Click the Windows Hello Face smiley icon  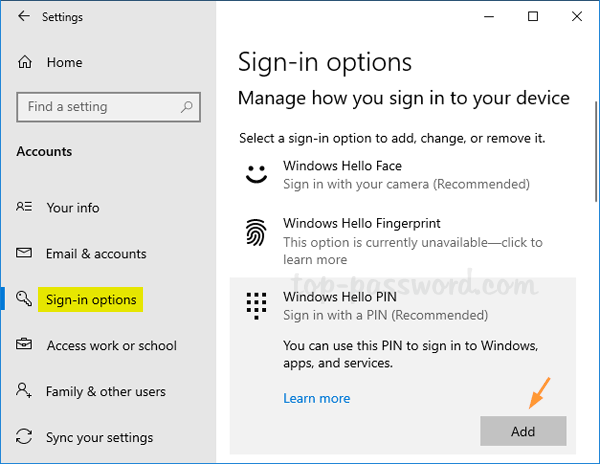click(x=257, y=174)
